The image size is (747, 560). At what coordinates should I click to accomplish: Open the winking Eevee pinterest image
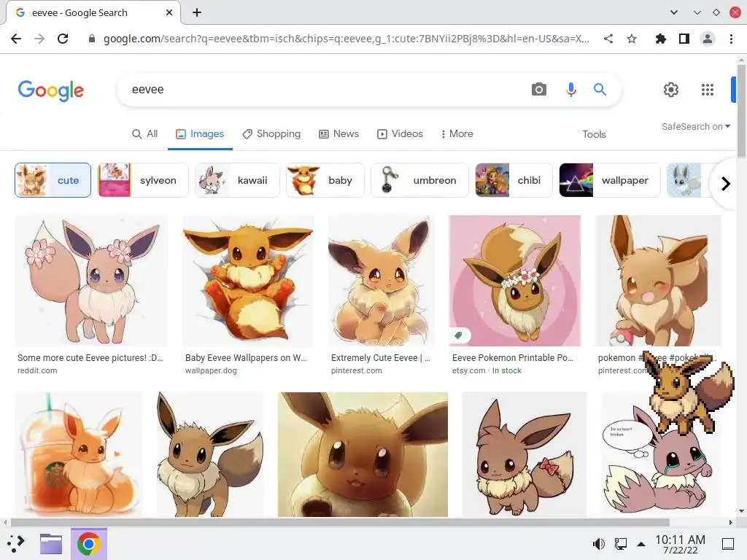click(658, 281)
